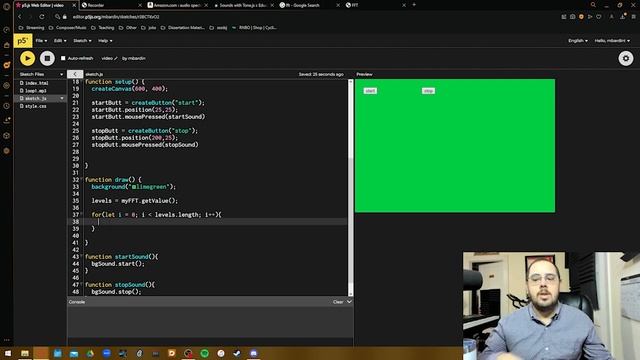Expand the Sketch Files dropdown arrow

pos(62,74)
